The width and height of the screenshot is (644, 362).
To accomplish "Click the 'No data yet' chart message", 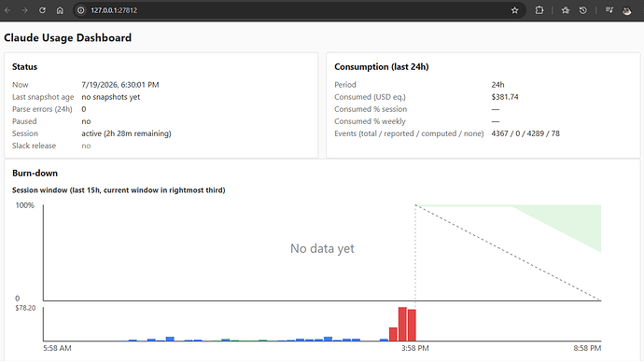I will click(322, 248).
